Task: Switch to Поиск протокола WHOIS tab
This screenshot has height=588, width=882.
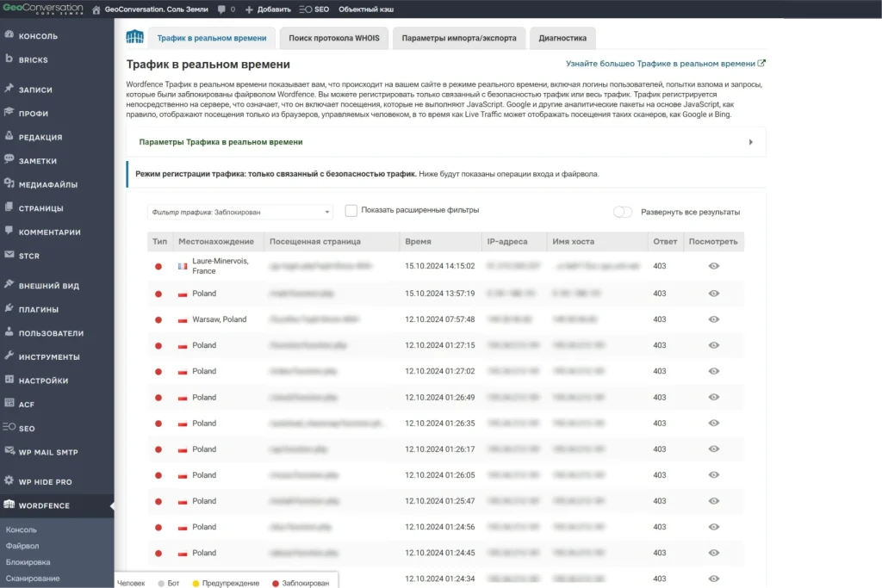Action: (x=334, y=39)
